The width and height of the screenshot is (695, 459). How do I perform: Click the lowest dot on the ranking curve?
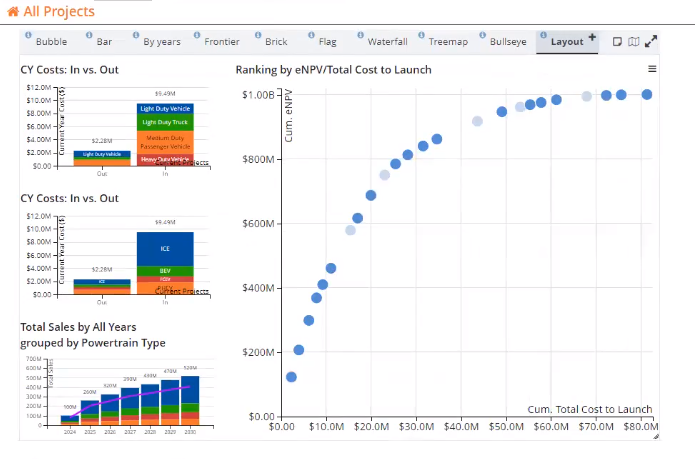pos(291,377)
